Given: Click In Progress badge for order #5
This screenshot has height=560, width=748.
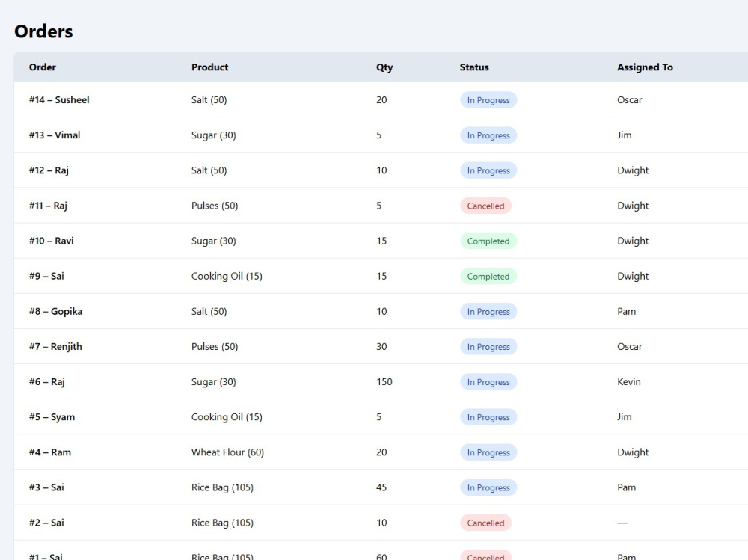Looking at the screenshot, I should [x=488, y=418].
